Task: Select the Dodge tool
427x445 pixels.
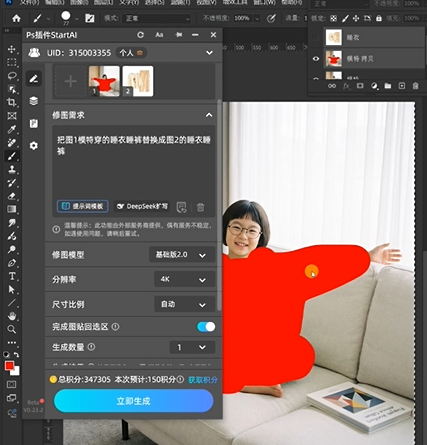Action: coord(12,249)
